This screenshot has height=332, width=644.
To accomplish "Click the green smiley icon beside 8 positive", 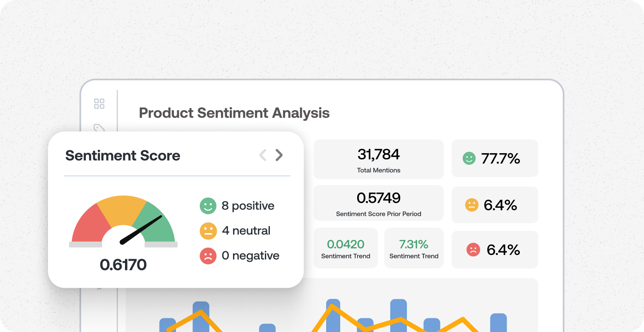I will 208,206.
